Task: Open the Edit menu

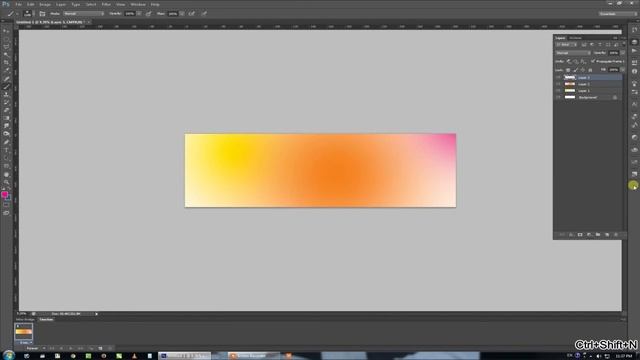Action: [31, 4]
